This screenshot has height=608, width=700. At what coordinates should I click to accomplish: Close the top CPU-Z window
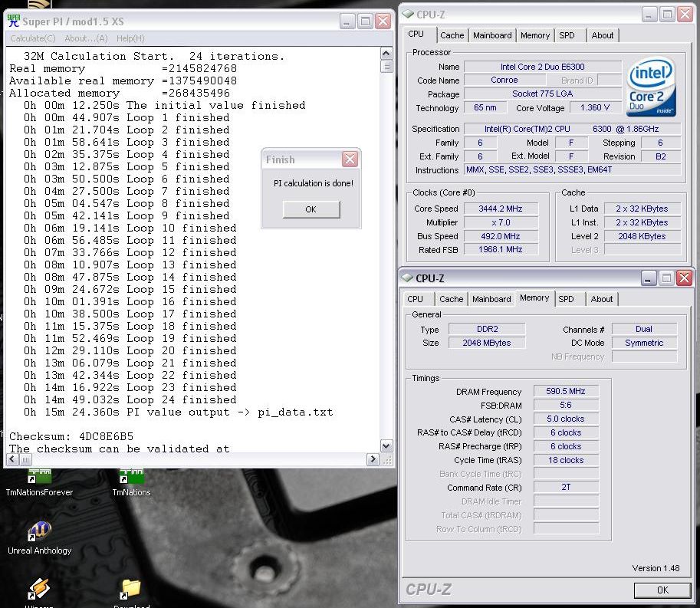point(685,15)
